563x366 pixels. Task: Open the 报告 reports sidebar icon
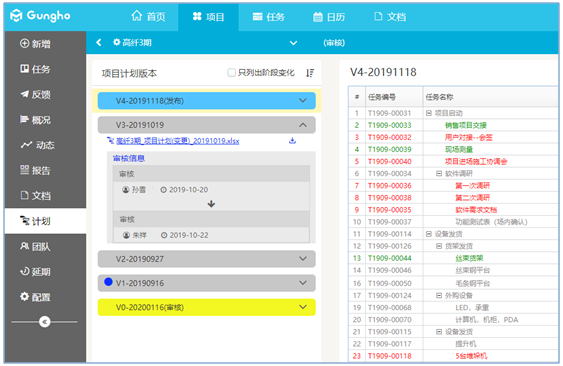pyautogui.click(x=24, y=170)
